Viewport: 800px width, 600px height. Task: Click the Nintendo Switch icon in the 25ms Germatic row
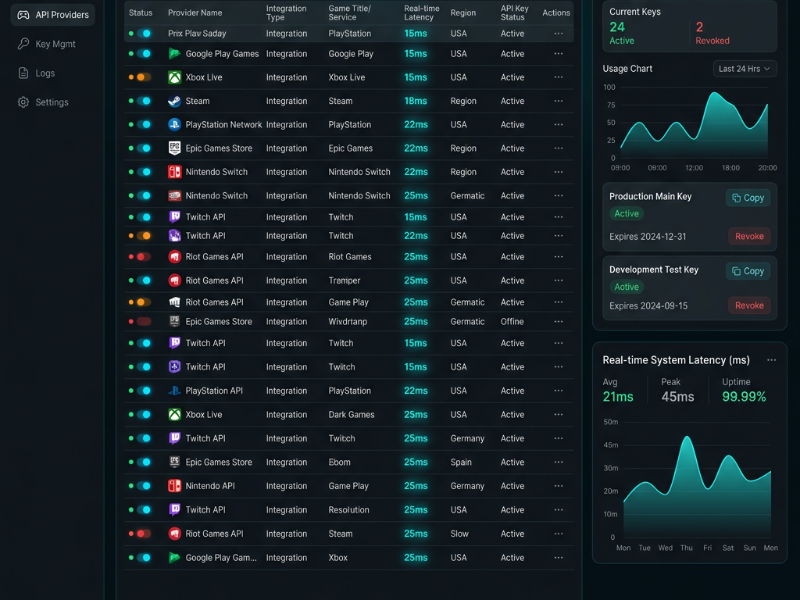[174, 195]
